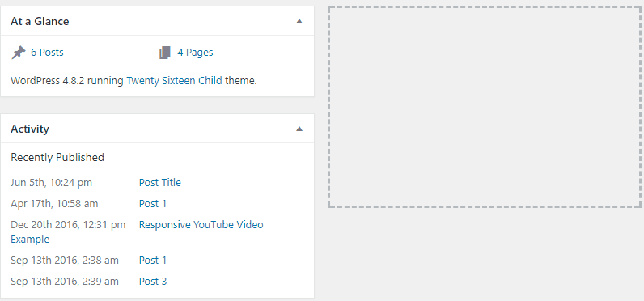
Task: Click the empty dashed widget drop zone
Action: tap(485, 107)
